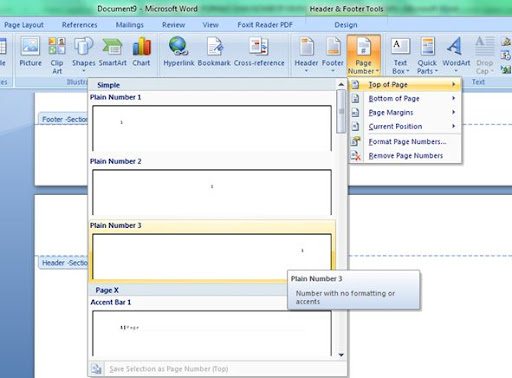
Task: Insert a Chart
Action: click(141, 52)
